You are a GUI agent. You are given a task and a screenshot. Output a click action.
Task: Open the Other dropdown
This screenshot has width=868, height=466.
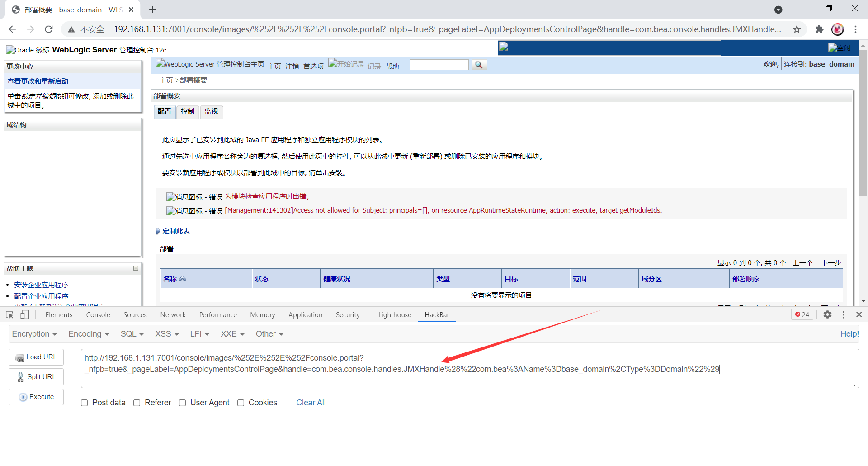(x=269, y=334)
